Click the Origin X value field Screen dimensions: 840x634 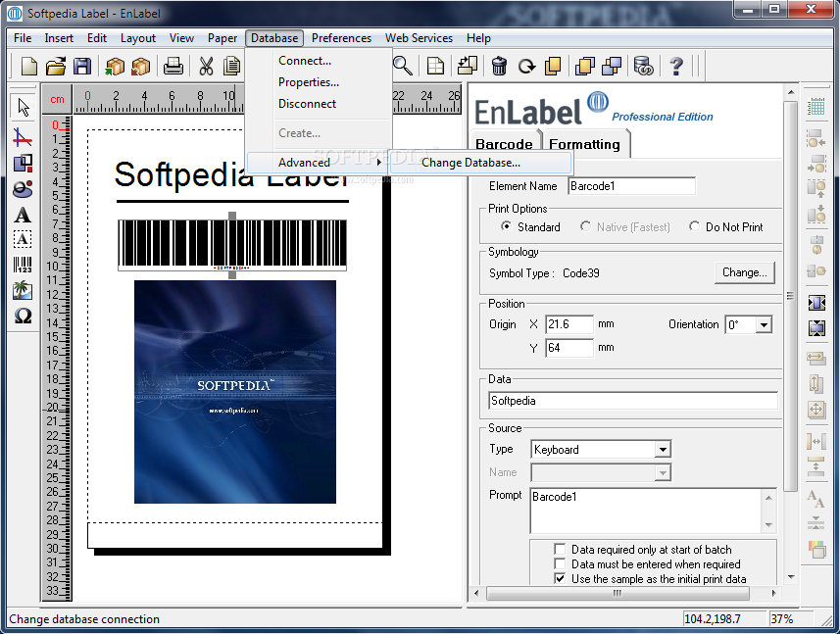coord(568,324)
